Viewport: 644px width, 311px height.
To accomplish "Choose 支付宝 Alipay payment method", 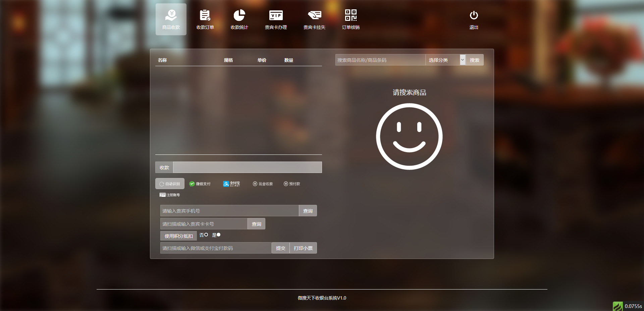I will [x=231, y=184].
